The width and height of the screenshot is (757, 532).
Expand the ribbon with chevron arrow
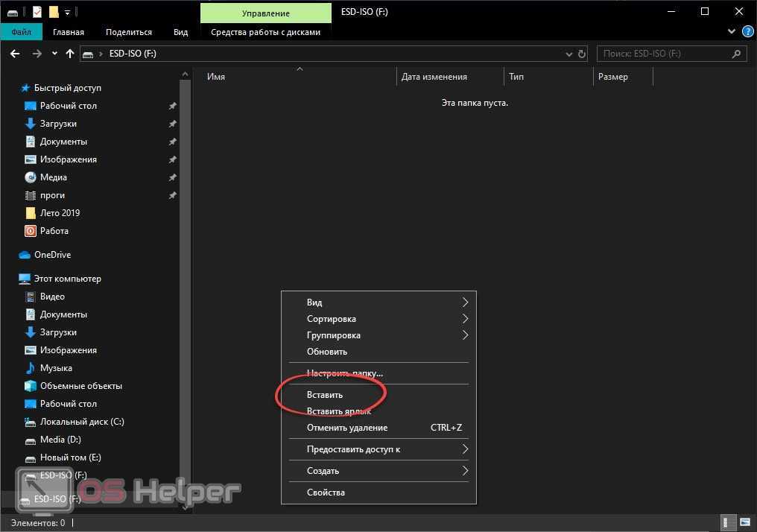pyautogui.click(x=731, y=32)
